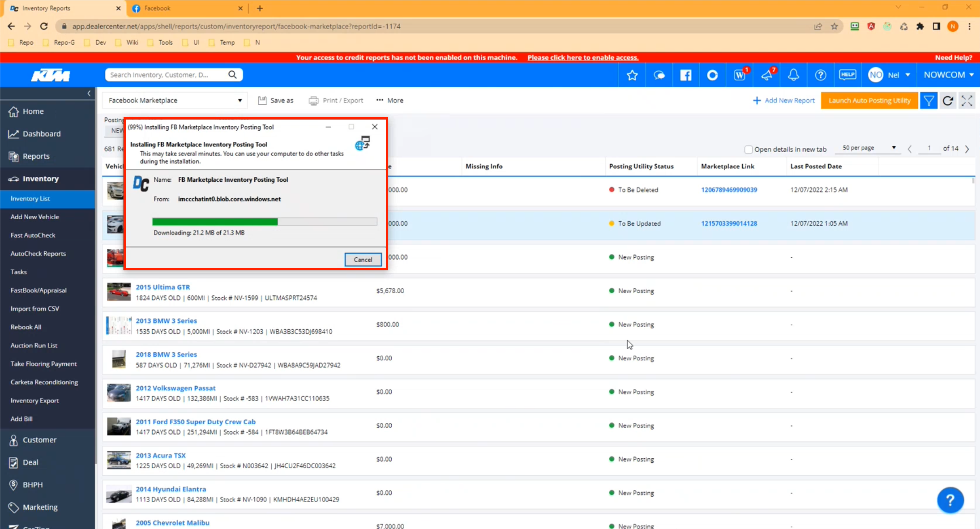Go to previous page of results
The image size is (980, 529).
coord(909,149)
